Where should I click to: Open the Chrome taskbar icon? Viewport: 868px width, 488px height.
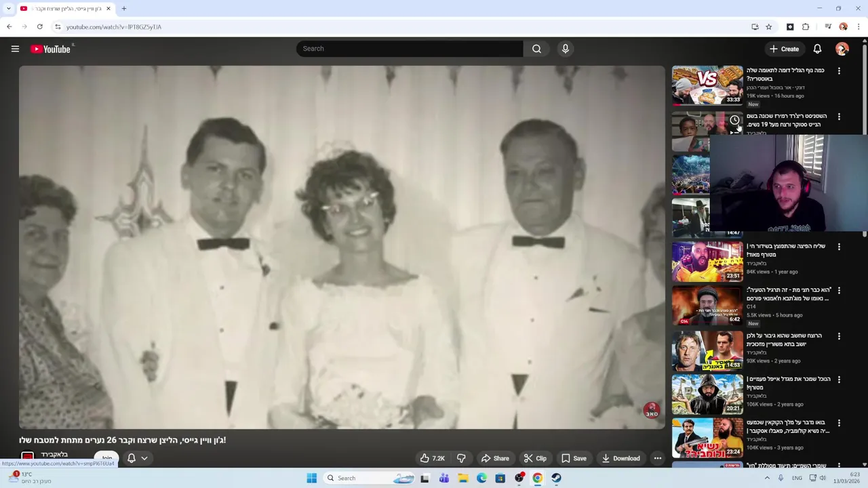click(x=538, y=478)
